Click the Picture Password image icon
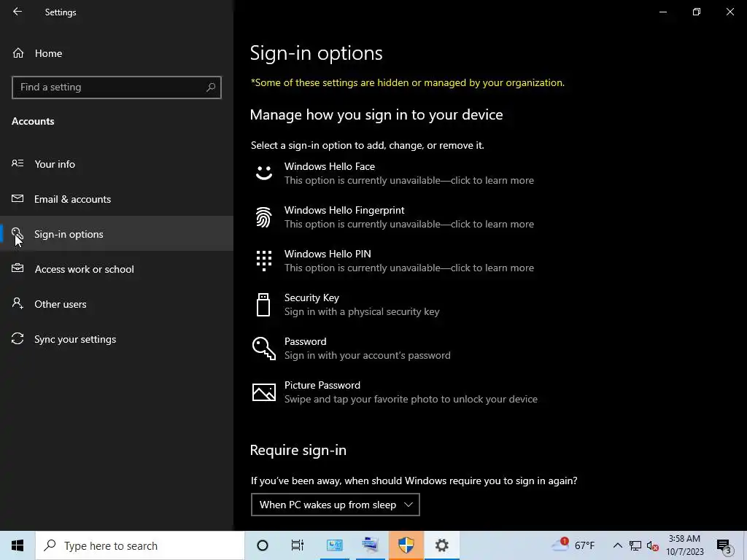This screenshot has width=747, height=560. coord(264,392)
